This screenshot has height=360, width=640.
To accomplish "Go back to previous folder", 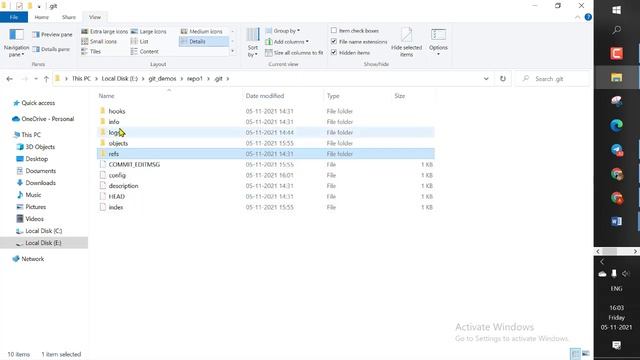I will click(9, 79).
